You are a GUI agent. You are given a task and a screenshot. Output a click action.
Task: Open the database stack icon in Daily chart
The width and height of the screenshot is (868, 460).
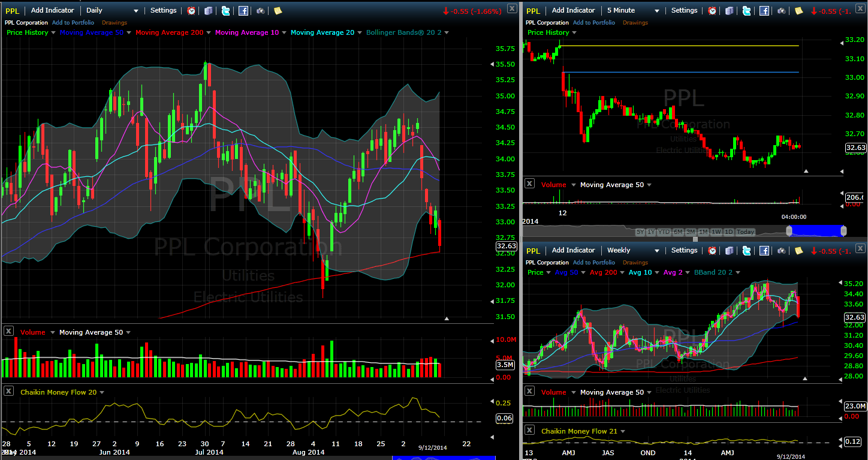(x=208, y=10)
